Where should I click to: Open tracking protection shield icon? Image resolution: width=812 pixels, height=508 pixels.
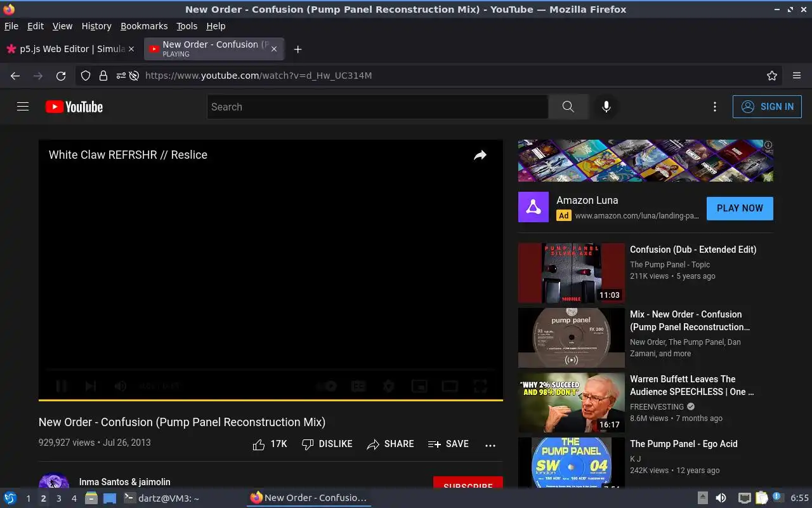coord(86,76)
